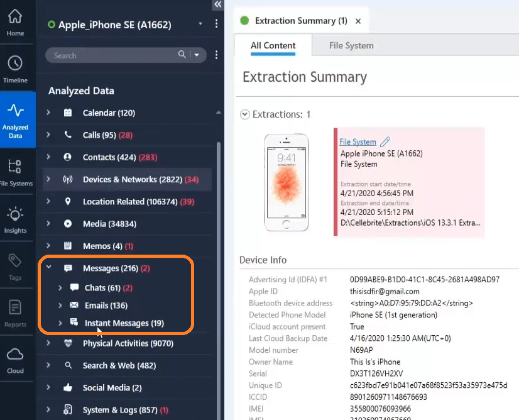Open the search filter dropdown arrow
519x420 pixels.
pos(197,55)
